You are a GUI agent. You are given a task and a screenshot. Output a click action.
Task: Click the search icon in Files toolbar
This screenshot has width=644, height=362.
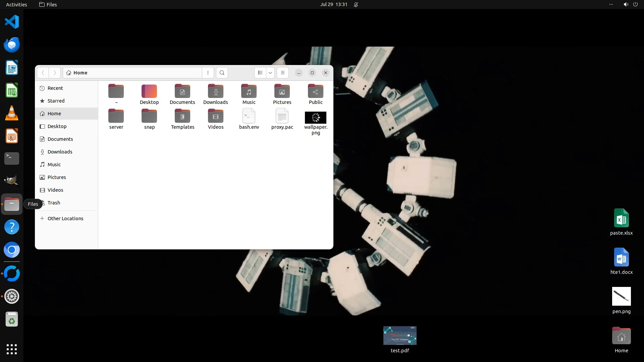[222, 73]
